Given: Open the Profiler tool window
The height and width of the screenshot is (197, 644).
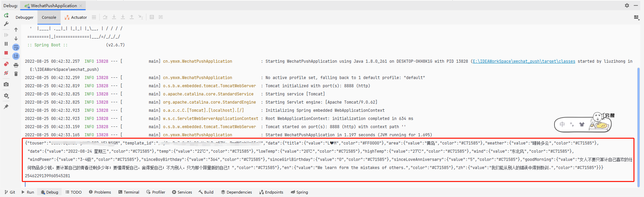Looking at the screenshot, I should point(156,192).
